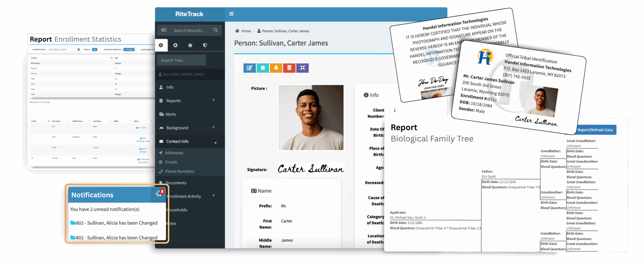Click the hamburger menu icon in header

coord(231,14)
